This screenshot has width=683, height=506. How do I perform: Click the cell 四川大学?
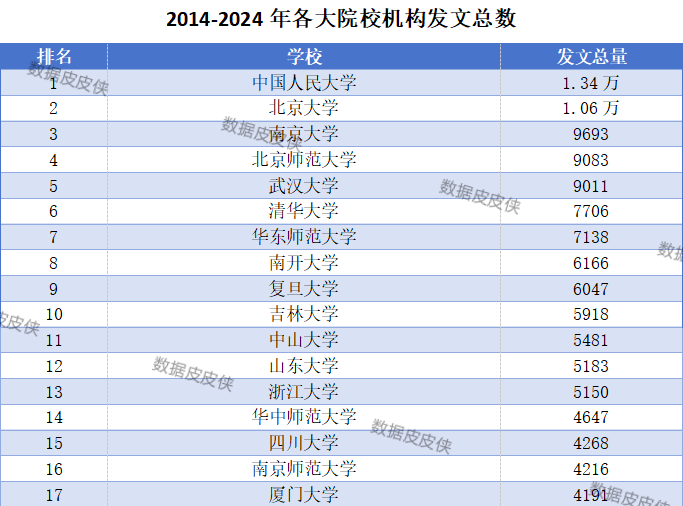click(304, 443)
